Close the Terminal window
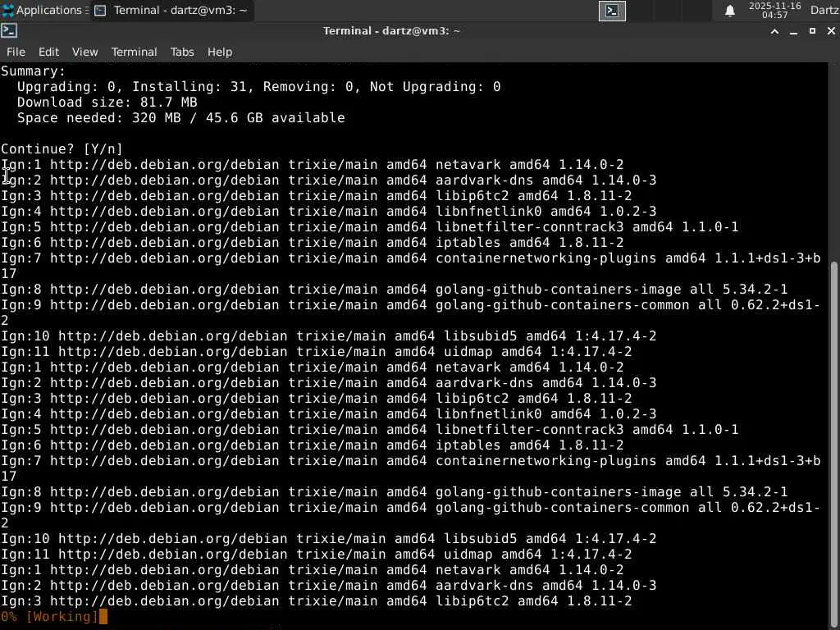This screenshot has height=630, width=840. point(831,32)
